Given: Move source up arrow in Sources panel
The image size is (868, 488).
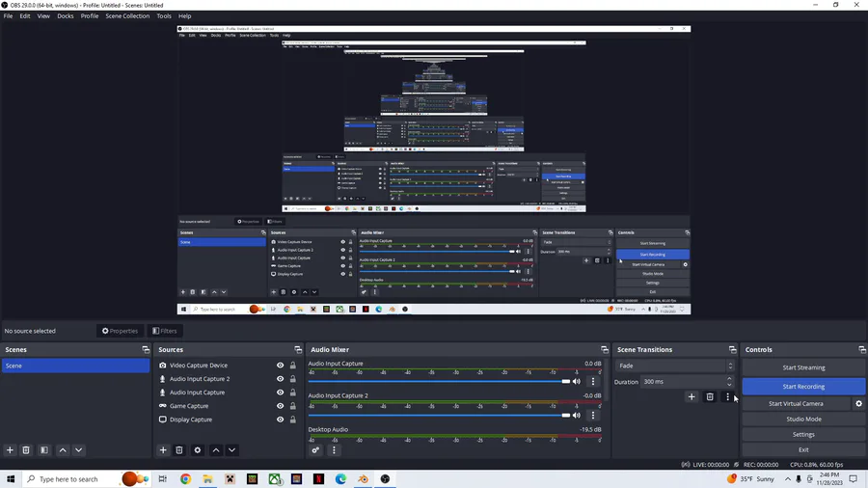Looking at the screenshot, I should [x=216, y=449].
